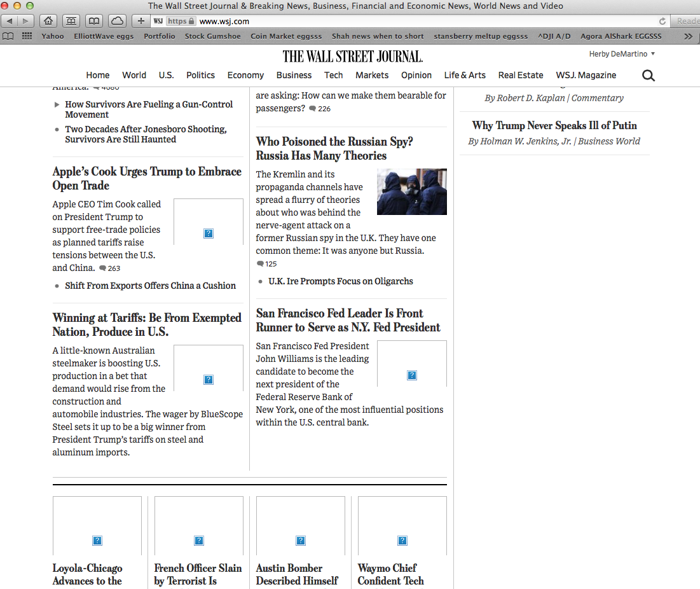The height and width of the screenshot is (589, 700).
Task: Select the Markets section tab
Action: click(371, 75)
